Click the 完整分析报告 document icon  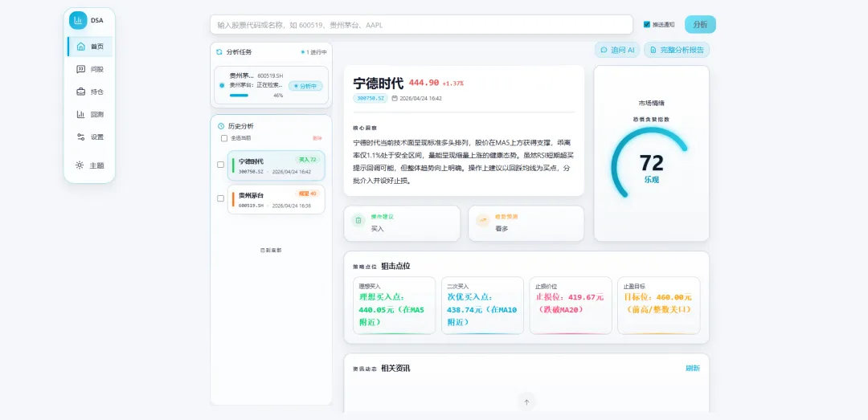(653, 50)
